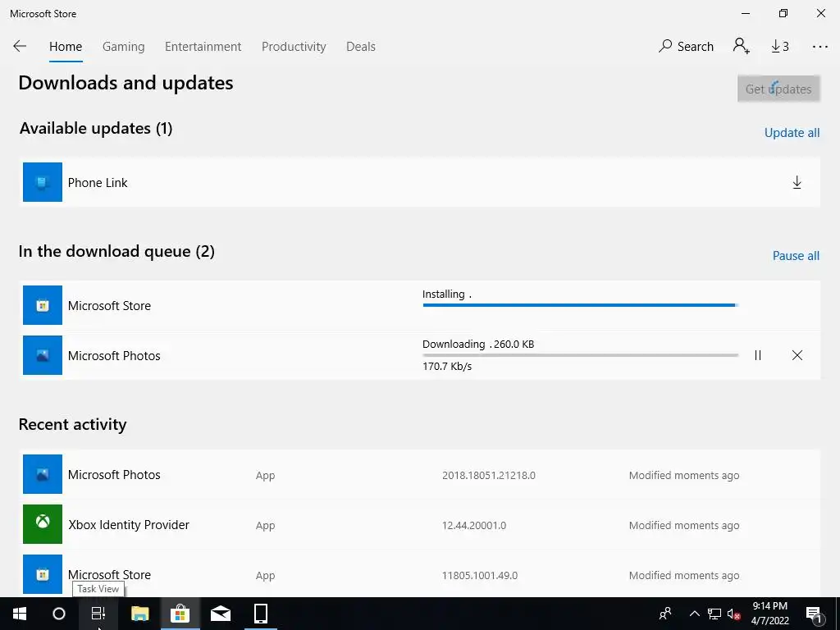Click the Microsoft Photos download progress bar
Screen dimensions: 840x630
point(580,355)
